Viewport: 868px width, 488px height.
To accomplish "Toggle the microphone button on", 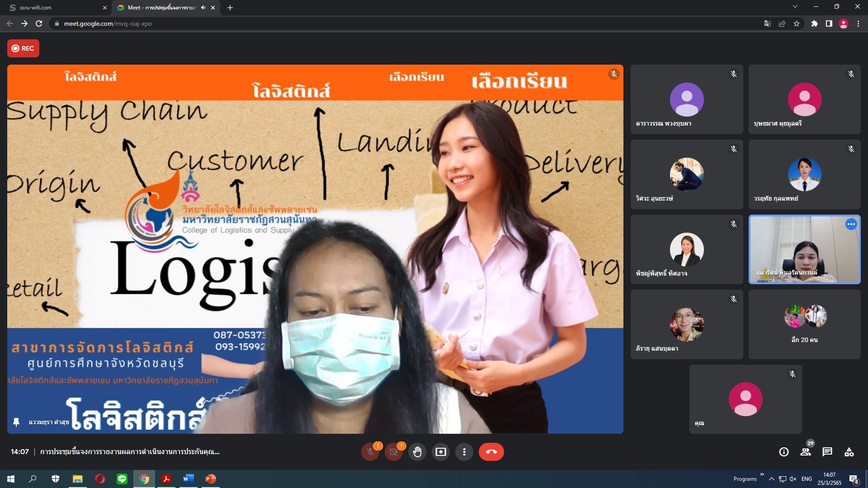I will click(x=370, y=452).
